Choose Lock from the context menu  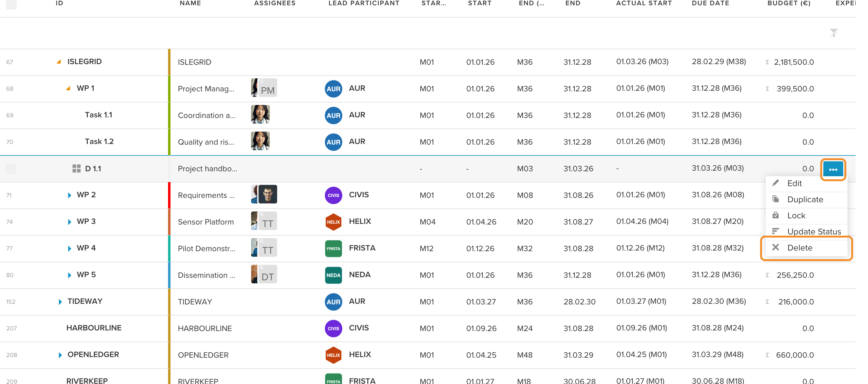(x=806, y=216)
